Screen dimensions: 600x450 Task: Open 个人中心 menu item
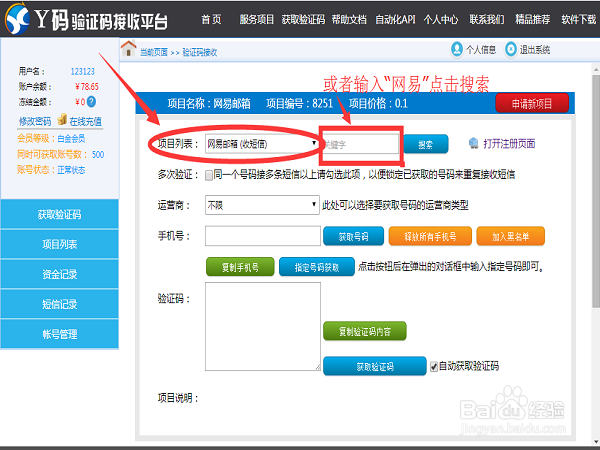click(x=440, y=19)
